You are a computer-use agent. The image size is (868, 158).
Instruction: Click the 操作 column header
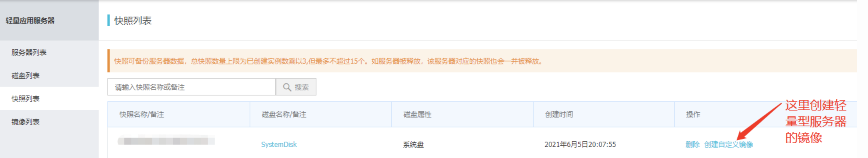coord(693,115)
